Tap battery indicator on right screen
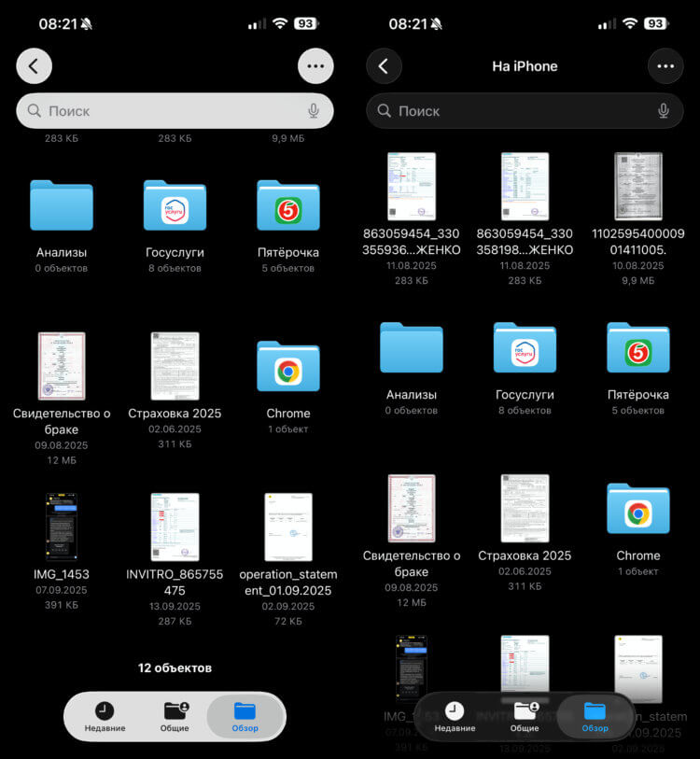700x759 pixels. [656, 23]
